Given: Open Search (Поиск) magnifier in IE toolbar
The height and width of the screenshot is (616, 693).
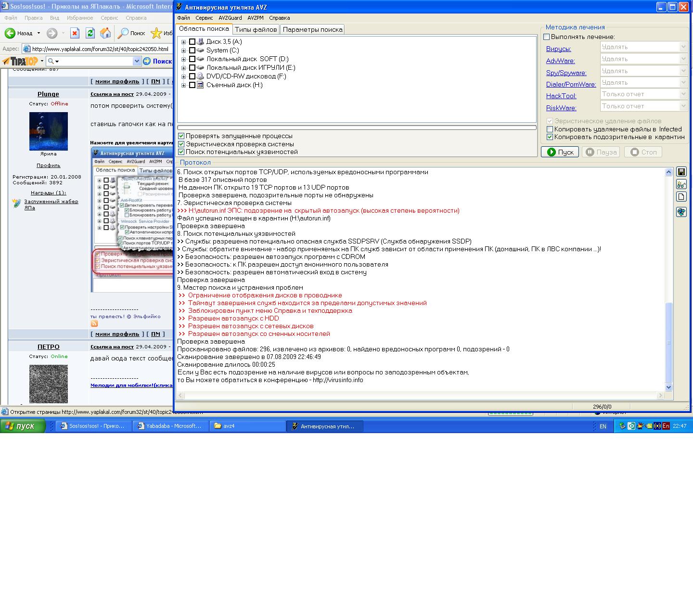Looking at the screenshot, I should click(x=131, y=33).
